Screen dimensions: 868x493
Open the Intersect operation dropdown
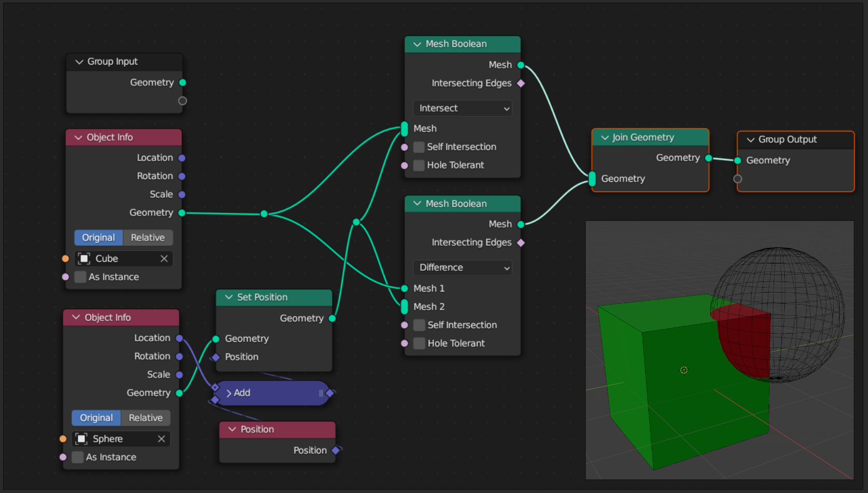coord(462,108)
